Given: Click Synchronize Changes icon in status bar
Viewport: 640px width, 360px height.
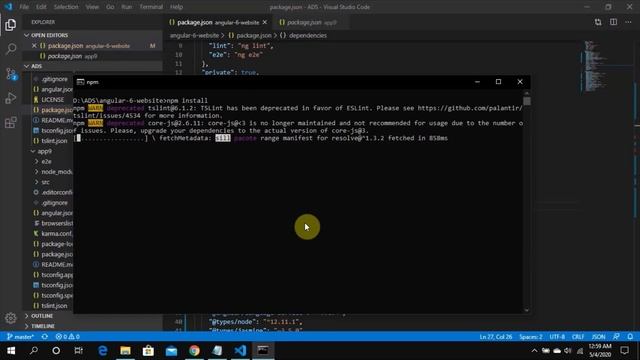Looking at the screenshot, I should 45,337.
